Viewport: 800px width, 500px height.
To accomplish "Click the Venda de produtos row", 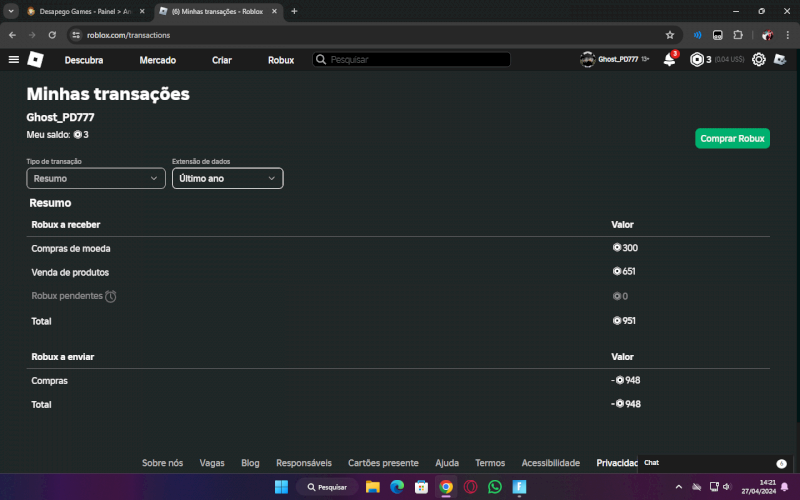I will [398, 272].
